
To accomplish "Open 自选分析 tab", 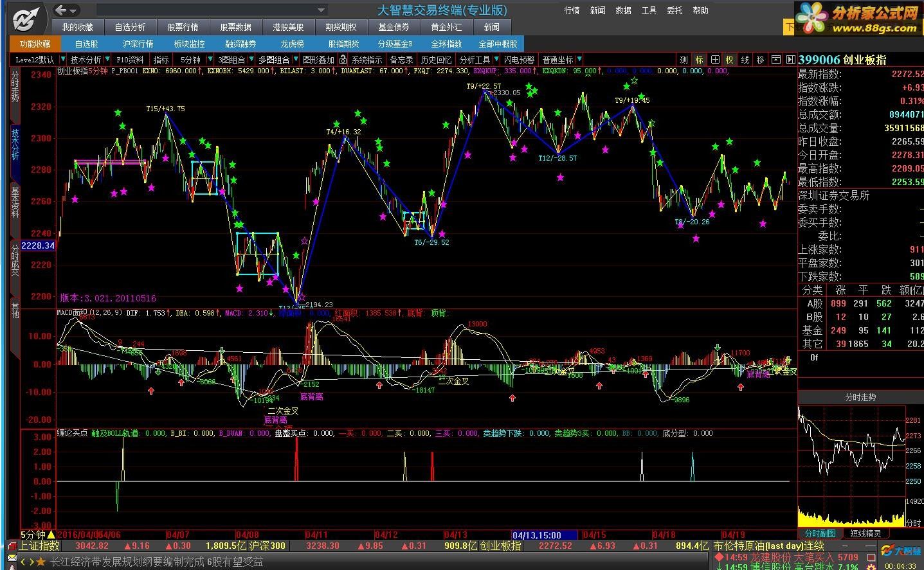I will [130, 27].
